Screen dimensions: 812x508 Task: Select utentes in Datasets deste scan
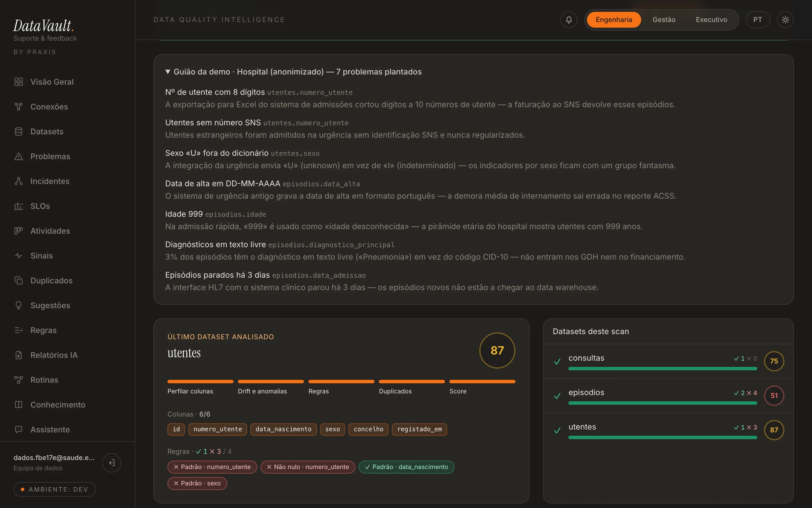(668, 430)
